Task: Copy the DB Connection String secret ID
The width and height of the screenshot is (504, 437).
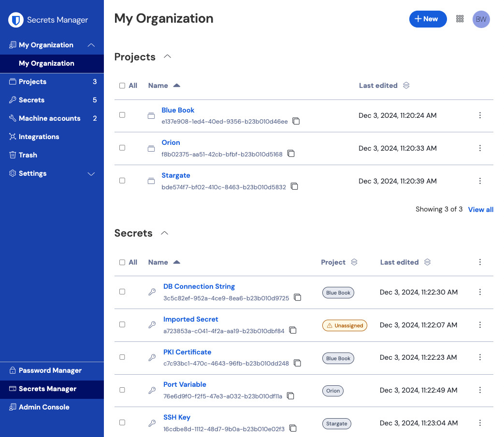Action: click(298, 298)
